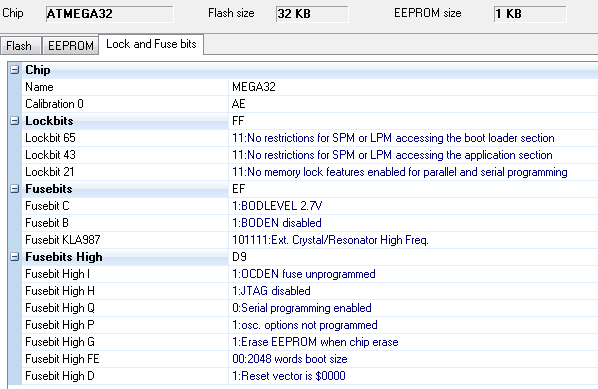Select the Name row value MEGA32

point(254,87)
